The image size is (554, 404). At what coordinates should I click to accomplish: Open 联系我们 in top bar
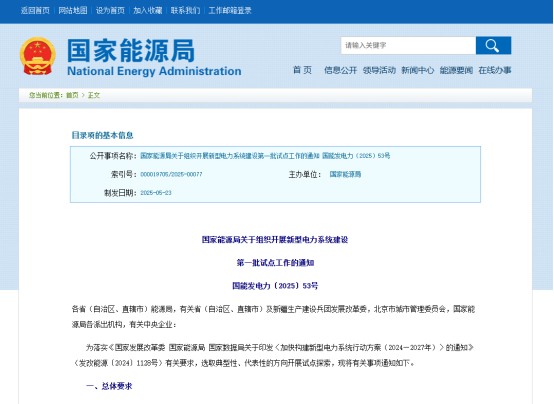tap(185, 11)
